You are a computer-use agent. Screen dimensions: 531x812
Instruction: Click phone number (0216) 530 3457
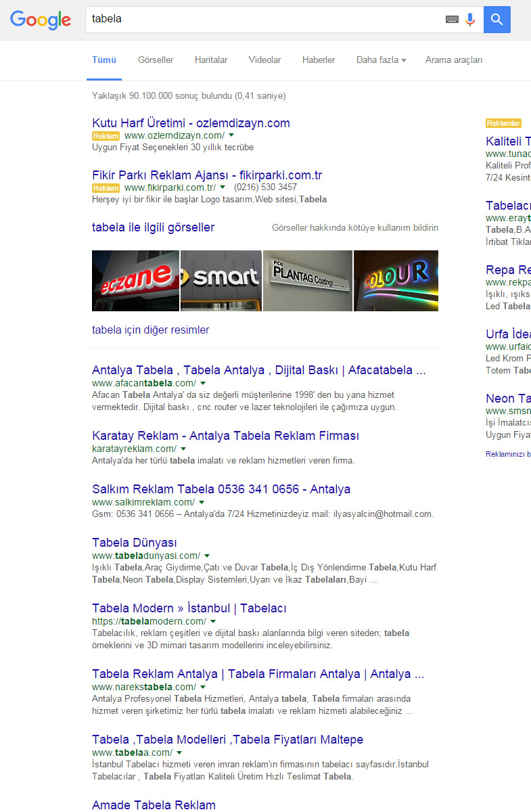(x=265, y=187)
